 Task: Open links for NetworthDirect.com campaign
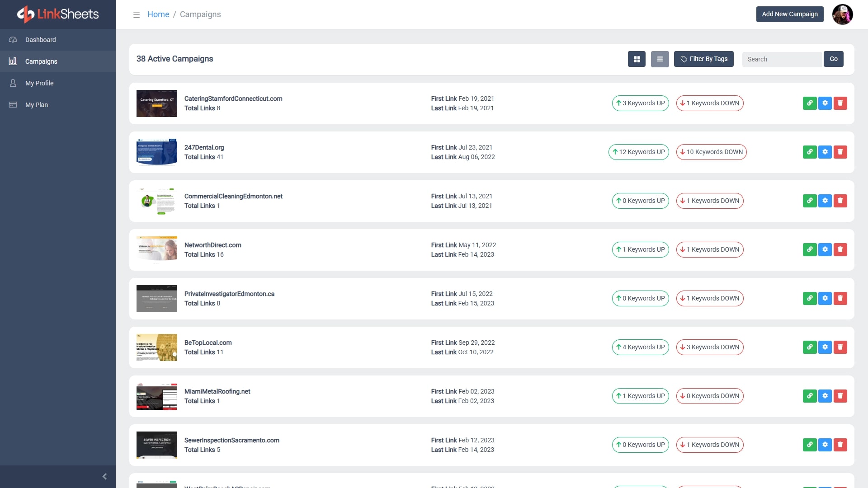click(810, 249)
